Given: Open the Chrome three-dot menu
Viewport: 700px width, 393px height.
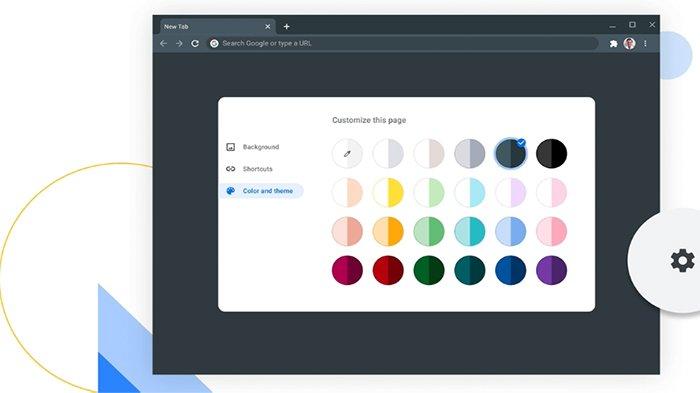Looking at the screenshot, I should tap(645, 43).
